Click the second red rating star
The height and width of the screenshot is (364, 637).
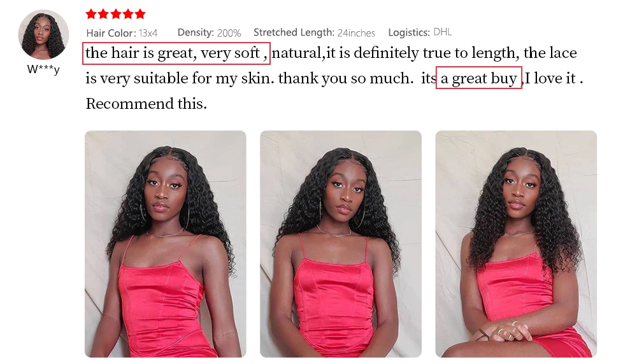point(104,14)
